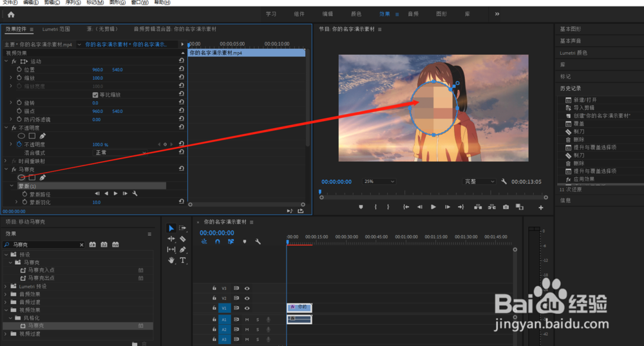Open button editor plus icon
Screen dimensions: 644x346
[x=541, y=207]
